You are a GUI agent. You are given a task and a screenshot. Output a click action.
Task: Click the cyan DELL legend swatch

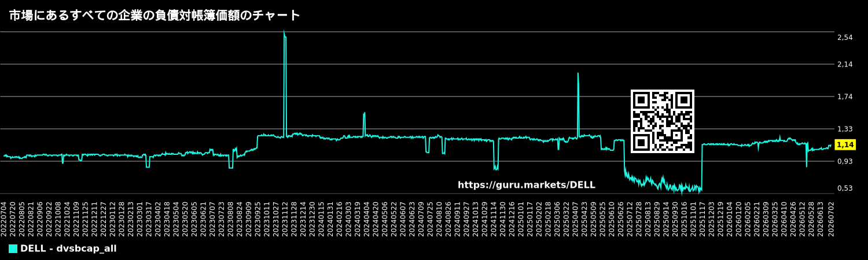(x=13, y=248)
